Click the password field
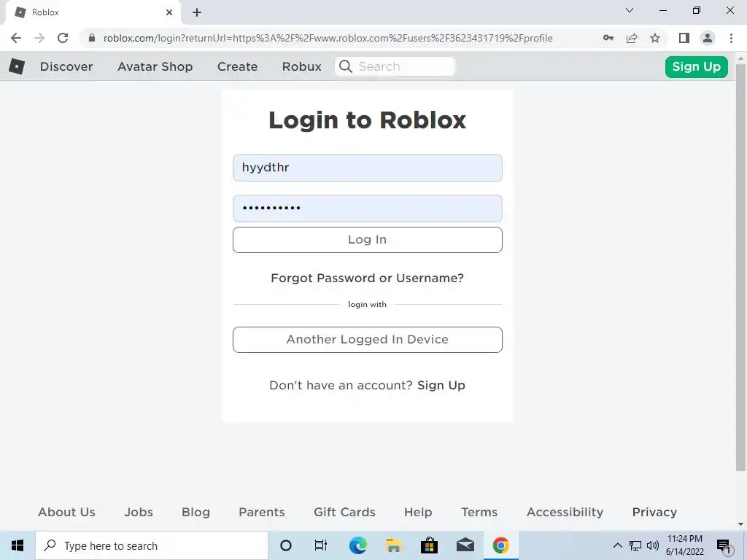 coord(368,209)
